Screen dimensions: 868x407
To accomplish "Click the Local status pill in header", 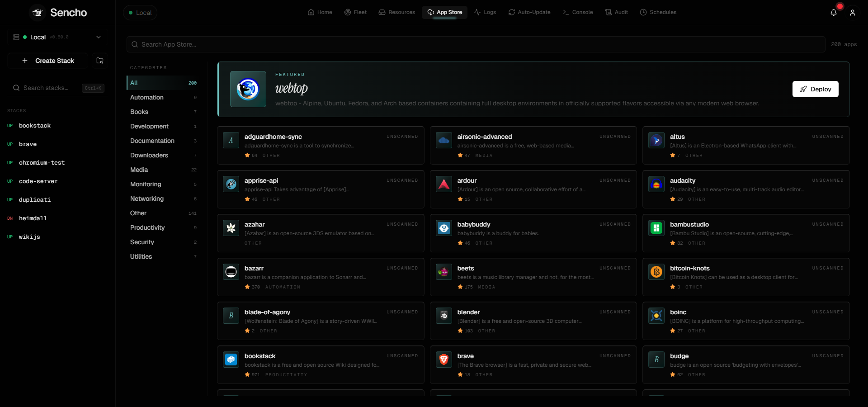I will click(140, 13).
